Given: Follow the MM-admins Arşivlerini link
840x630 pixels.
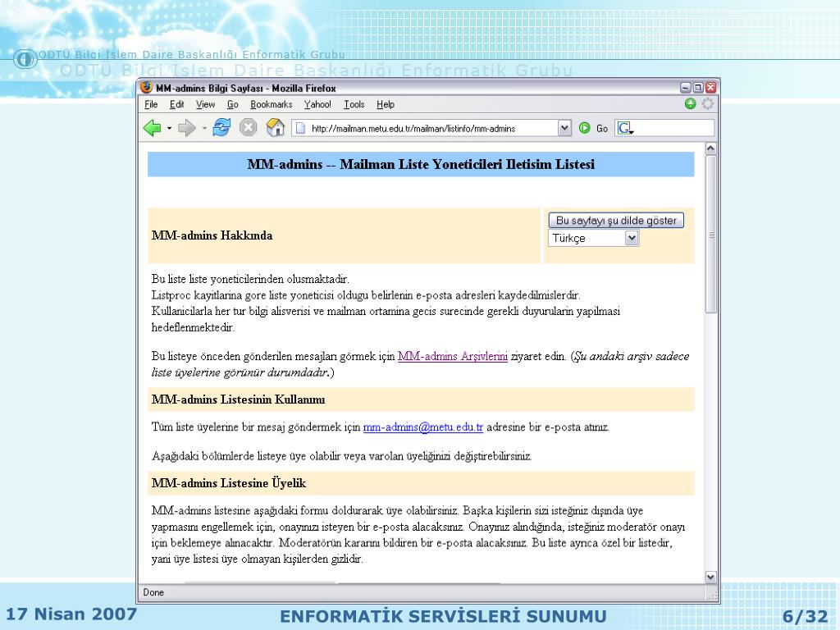Looking at the screenshot, I should pos(453,356).
